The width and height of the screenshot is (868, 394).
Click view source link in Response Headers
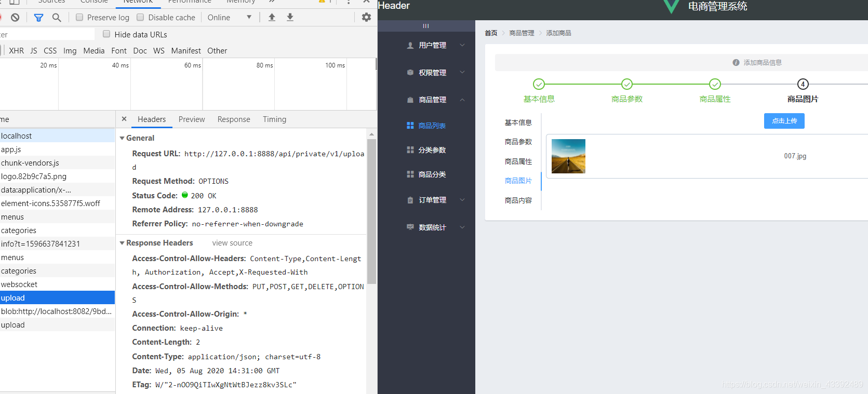click(232, 243)
